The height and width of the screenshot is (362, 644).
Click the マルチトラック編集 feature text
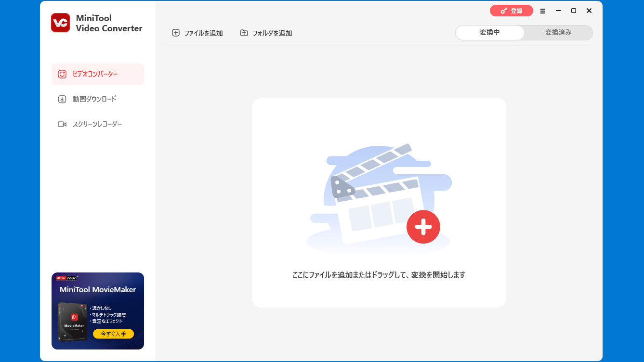tap(109, 315)
